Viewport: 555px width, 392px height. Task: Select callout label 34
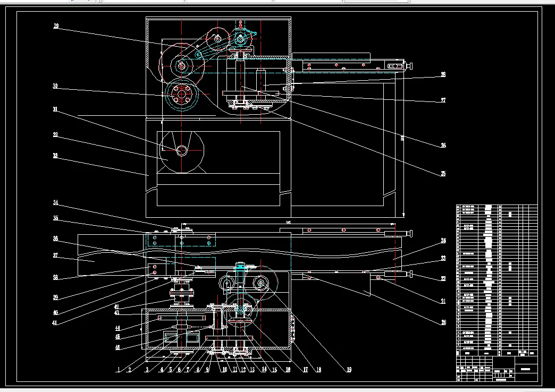click(x=56, y=202)
